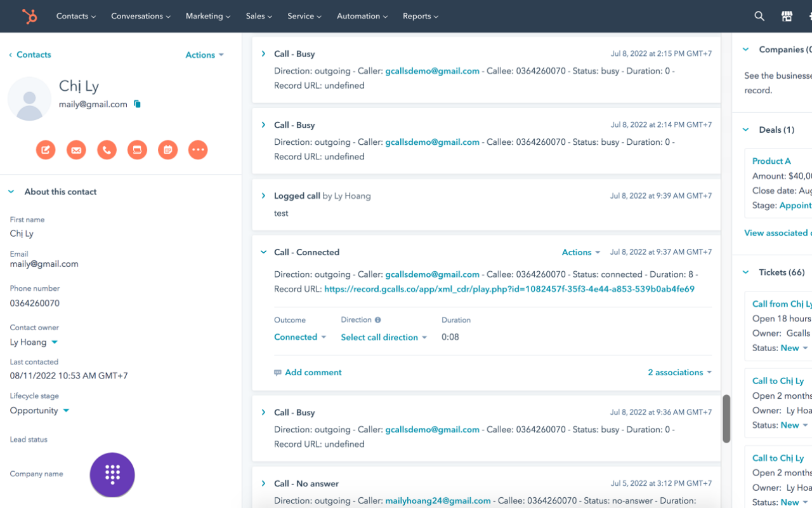Screen dimensions: 812x508
Task: Open contact Actions dropdown in sidebar
Action: [205, 55]
